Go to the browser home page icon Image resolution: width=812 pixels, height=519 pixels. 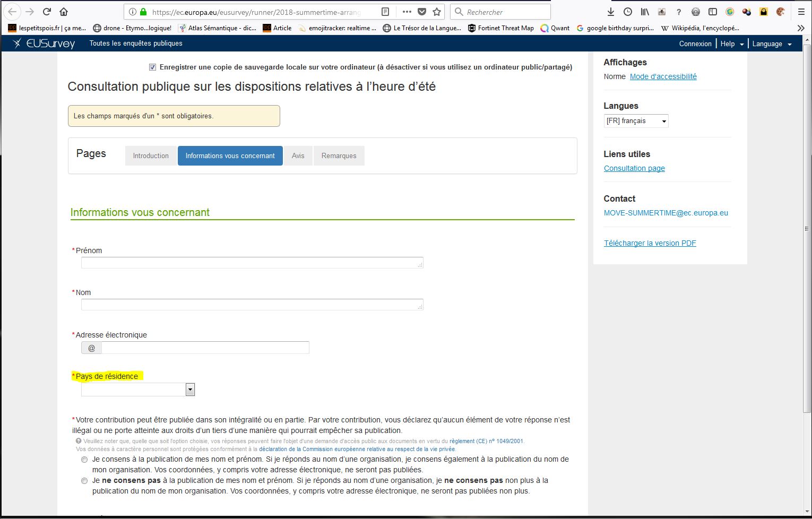pos(64,12)
